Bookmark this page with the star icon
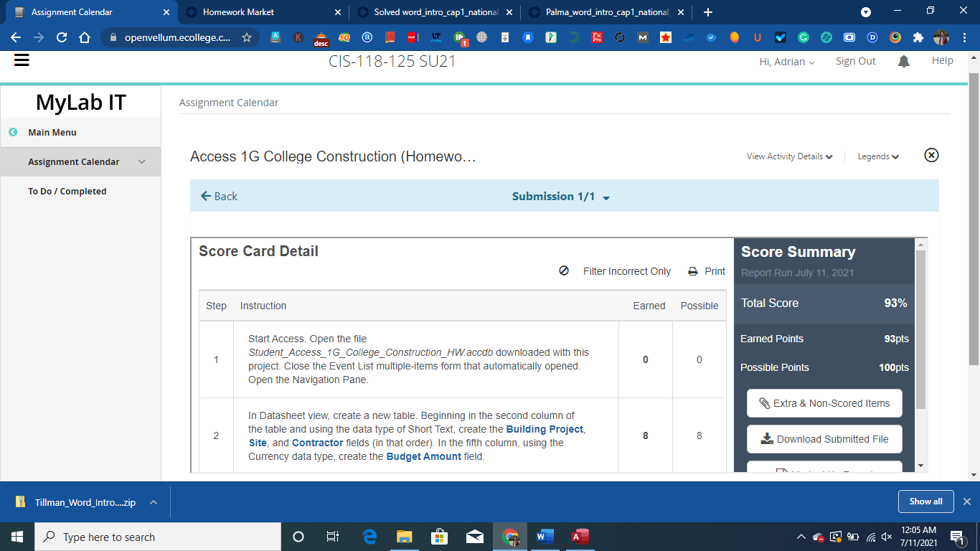The height and width of the screenshot is (551, 980). tap(247, 37)
